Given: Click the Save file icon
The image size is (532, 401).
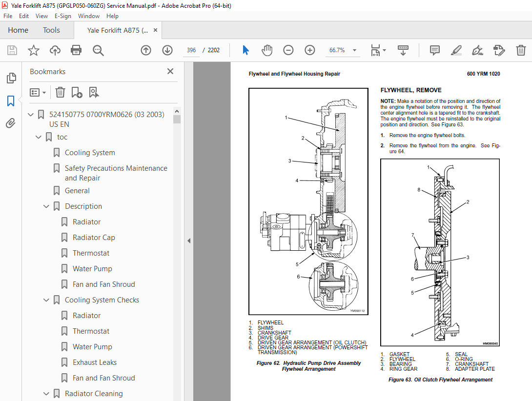Looking at the screenshot, I should [x=12, y=50].
